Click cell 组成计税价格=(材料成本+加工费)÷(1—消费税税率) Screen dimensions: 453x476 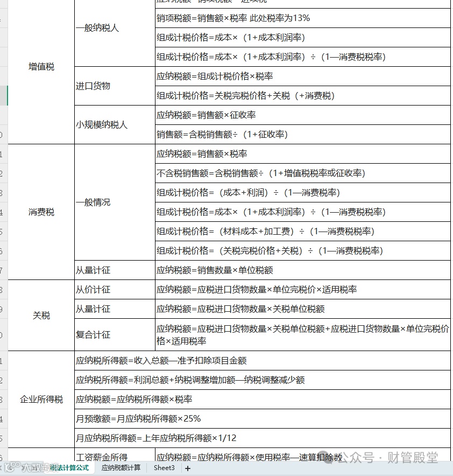pos(303,232)
